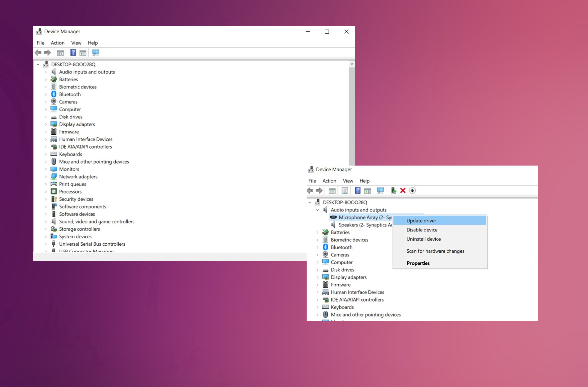Viewport: 588px width, 387px height.
Task: Expand Monitors node in left window
Action: 46,169
